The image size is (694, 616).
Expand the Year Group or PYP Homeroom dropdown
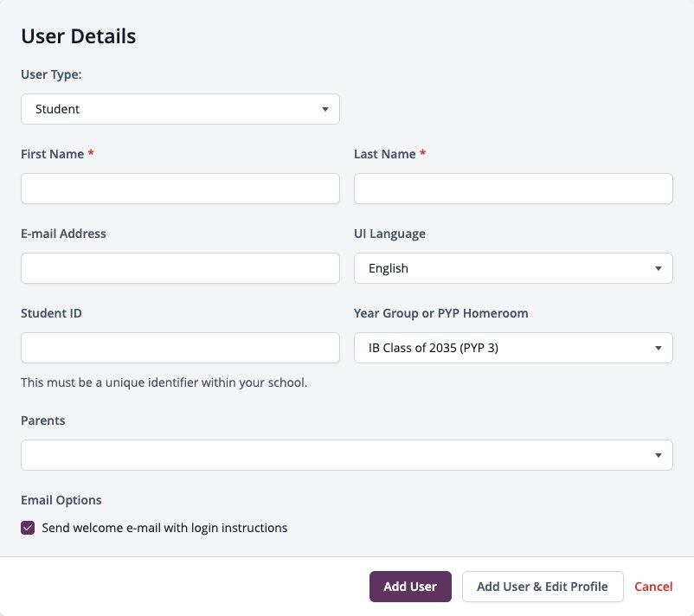[513, 348]
